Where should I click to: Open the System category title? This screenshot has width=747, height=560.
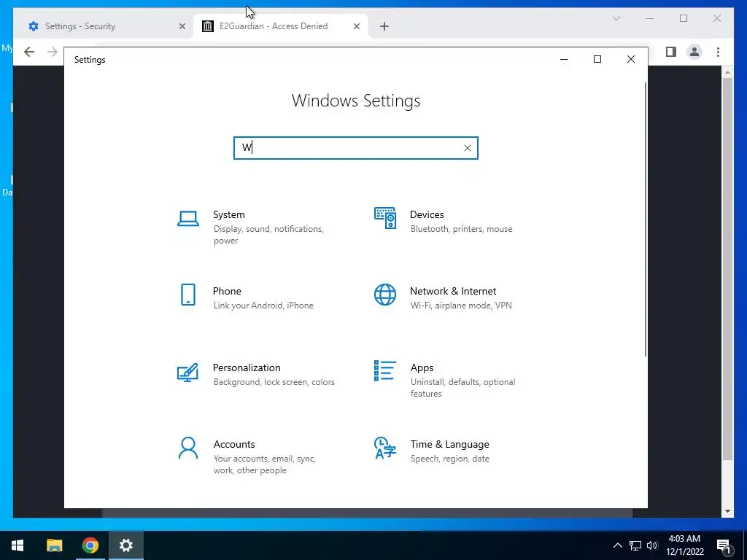(x=228, y=215)
